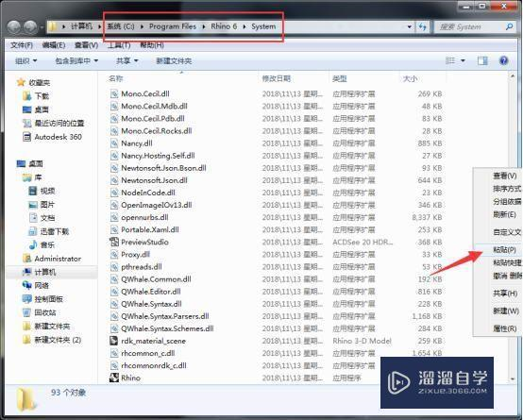Open 最近访问的位置 in sidebar

point(54,123)
